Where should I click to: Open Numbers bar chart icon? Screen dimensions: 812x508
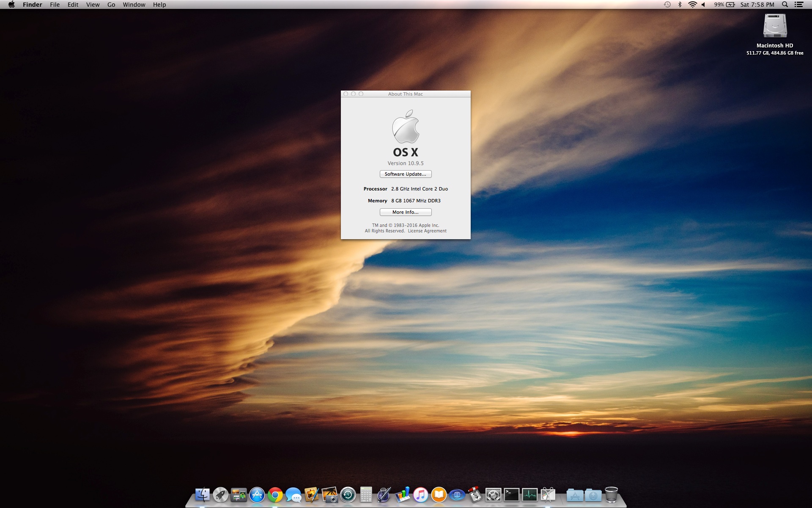point(402,494)
